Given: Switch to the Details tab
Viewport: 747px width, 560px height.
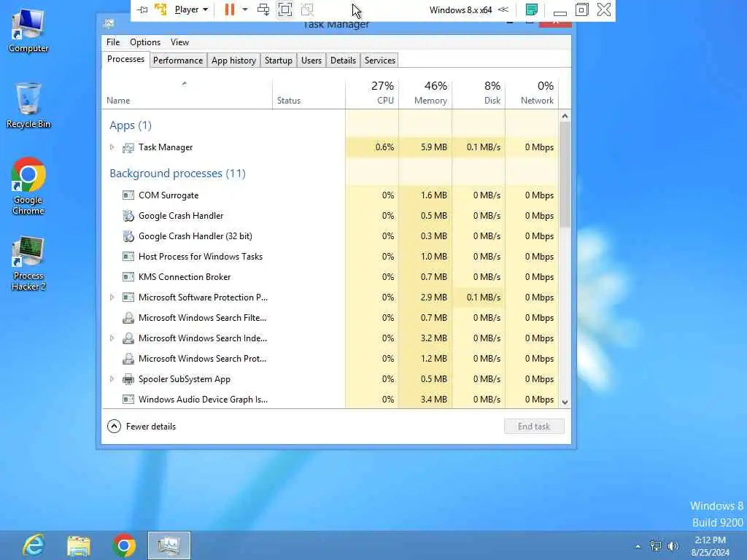Looking at the screenshot, I should (343, 61).
